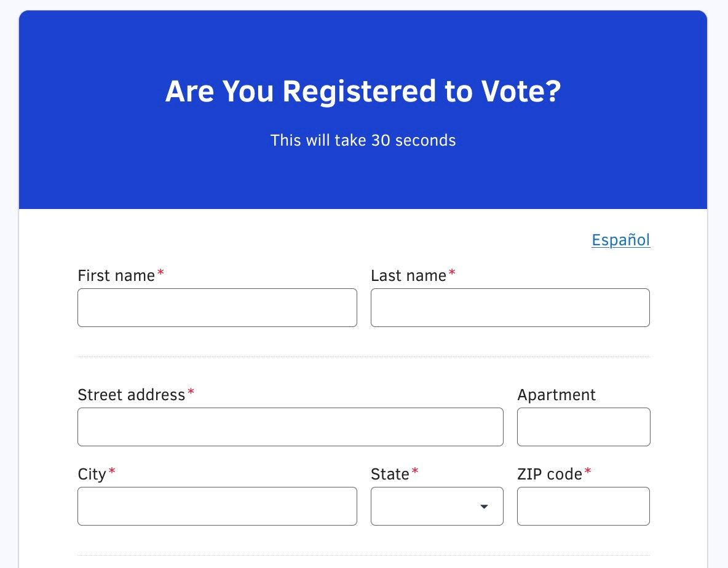Click the City text field
Image resolution: width=728 pixels, height=568 pixels.
[217, 507]
